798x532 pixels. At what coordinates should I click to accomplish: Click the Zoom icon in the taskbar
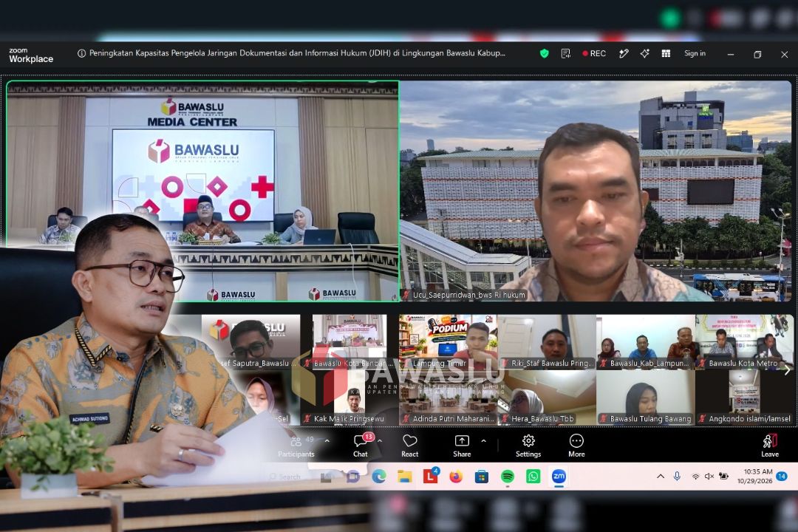[559, 477]
